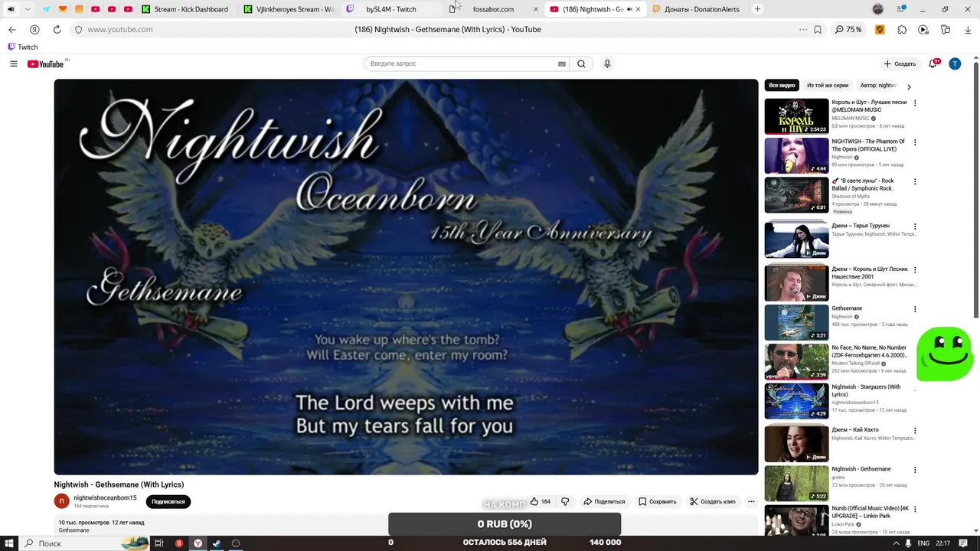Expand the browser tab list chevron
Image resolution: width=980 pixels, height=551 pixels.
[28, 9]
